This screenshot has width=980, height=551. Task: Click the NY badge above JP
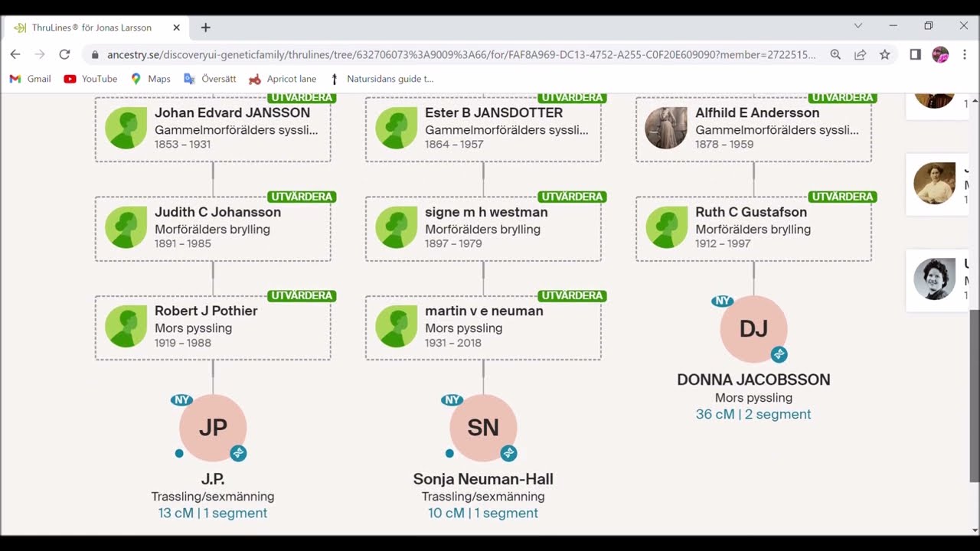[181, 400]
